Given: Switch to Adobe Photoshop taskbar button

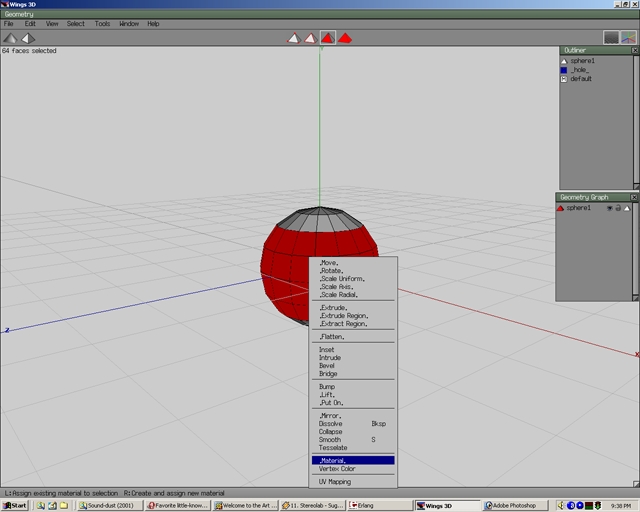Looking at the screenshot, I should pyautogui.click(x=514, y=505).
